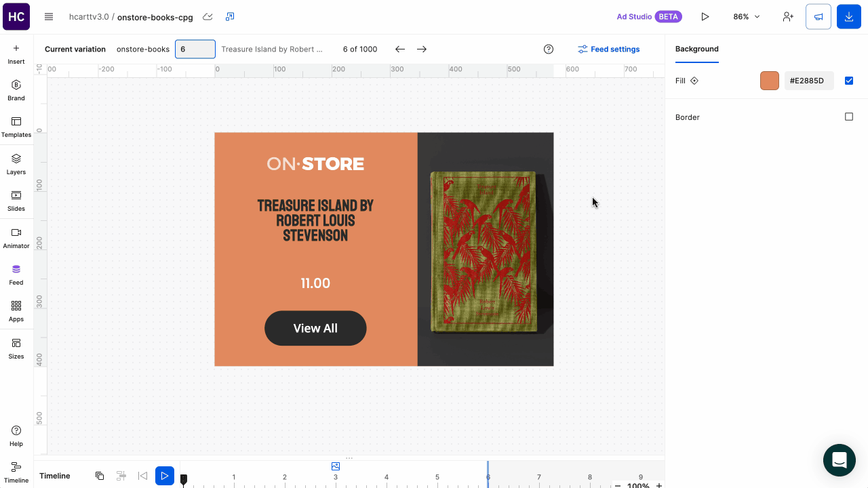Open the Animator panel

[16, 239]
